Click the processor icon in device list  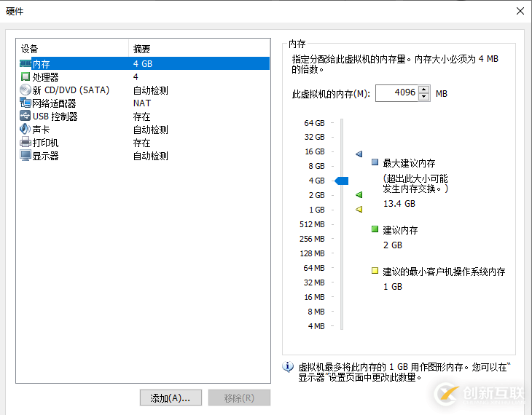point(26,76)
